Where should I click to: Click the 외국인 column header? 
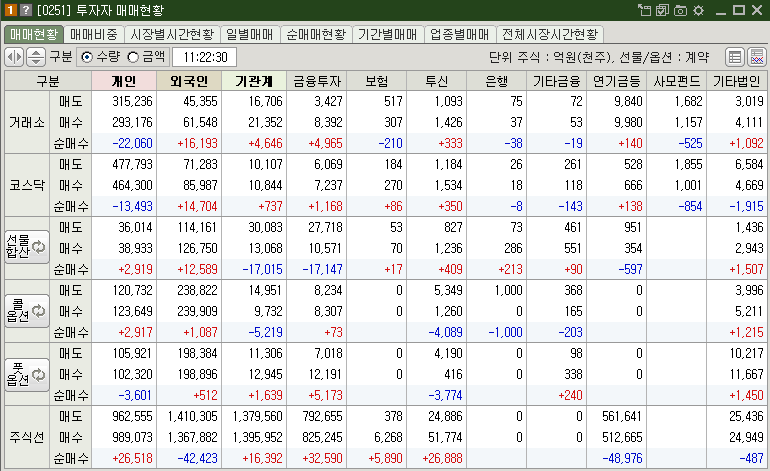click(x=189, y=81)
